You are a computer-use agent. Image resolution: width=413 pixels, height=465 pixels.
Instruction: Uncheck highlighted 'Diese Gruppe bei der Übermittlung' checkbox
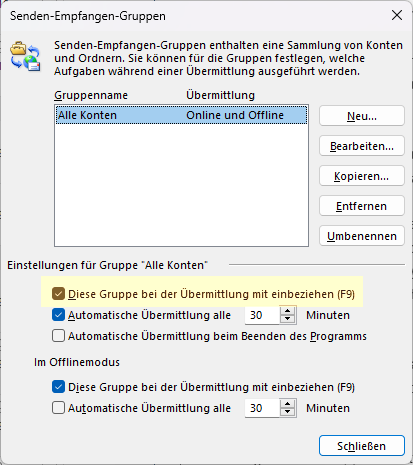pos(58,294)
